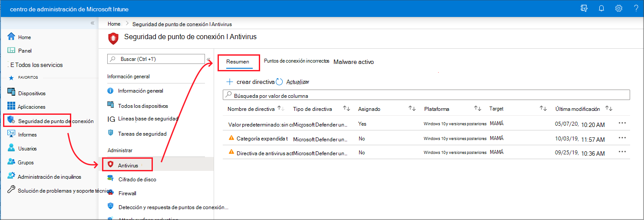
Task: Open the Categoría expandida policy row
Action: [x=426, y=138]
